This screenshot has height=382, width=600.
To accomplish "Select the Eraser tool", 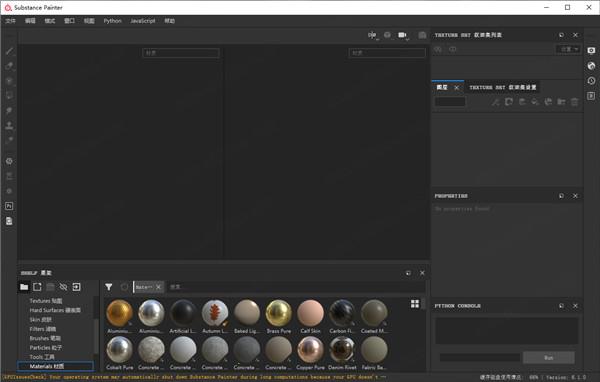I will tap(9, 66).
